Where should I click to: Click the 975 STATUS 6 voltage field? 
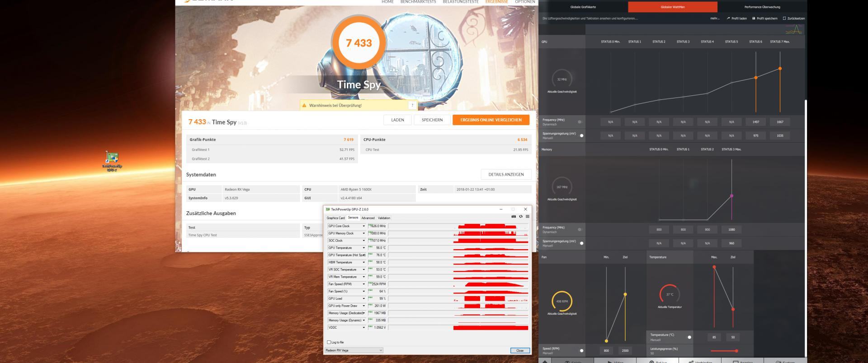[x=756, y=135]
